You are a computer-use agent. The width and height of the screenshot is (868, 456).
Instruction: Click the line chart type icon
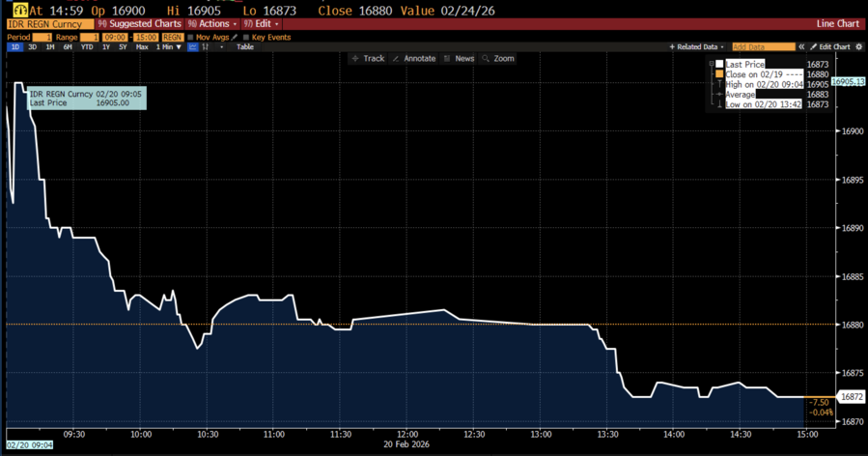[x=193, y=46]
